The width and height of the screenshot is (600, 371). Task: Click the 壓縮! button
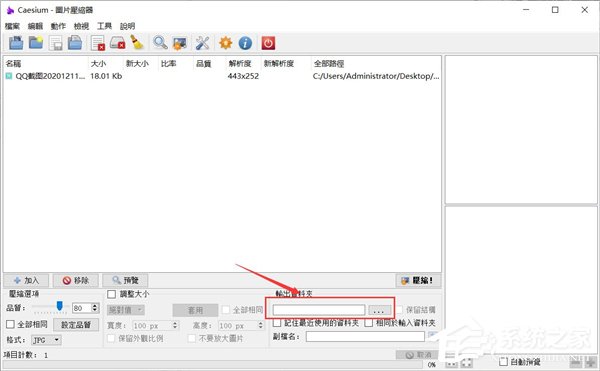(x=418, y=280)
